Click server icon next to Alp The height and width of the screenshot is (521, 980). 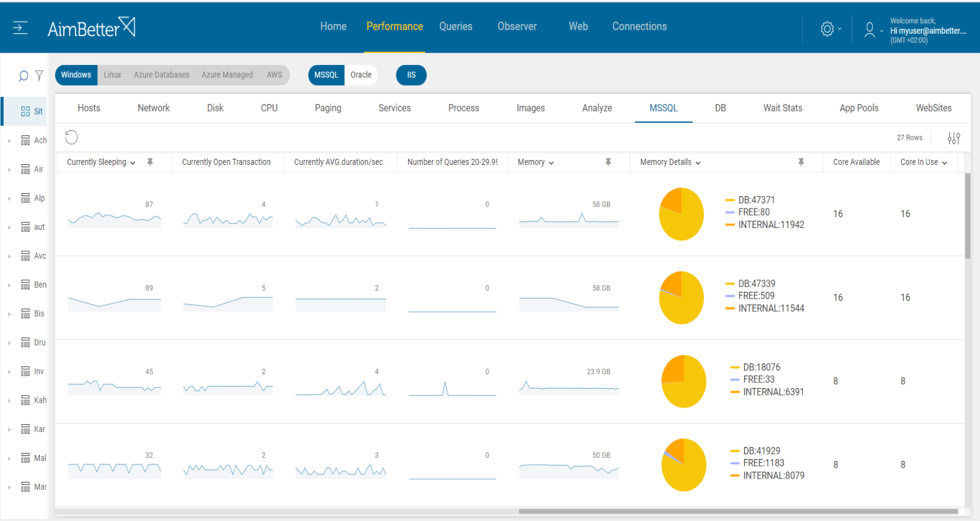pos(25,198)
